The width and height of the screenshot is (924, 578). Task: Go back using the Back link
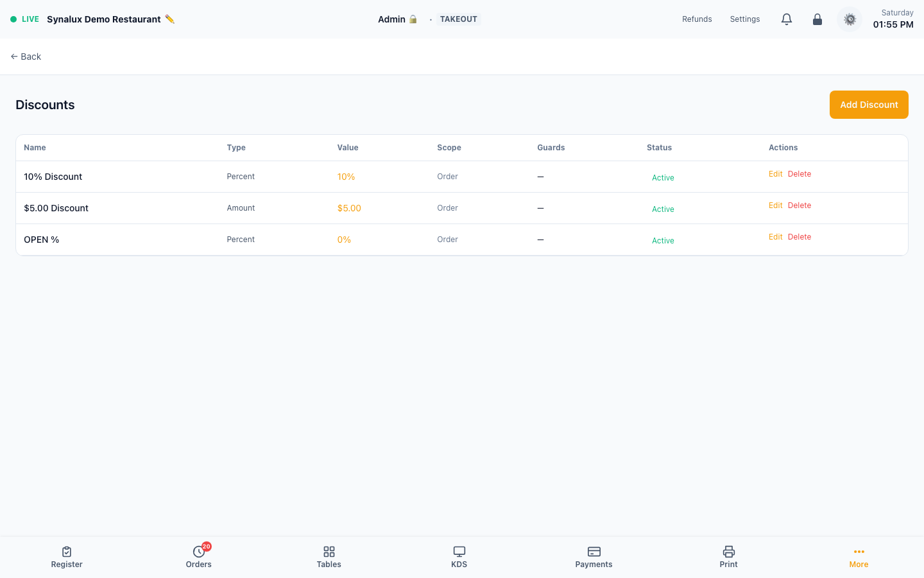pyautogui.click(x=26, y=57)
